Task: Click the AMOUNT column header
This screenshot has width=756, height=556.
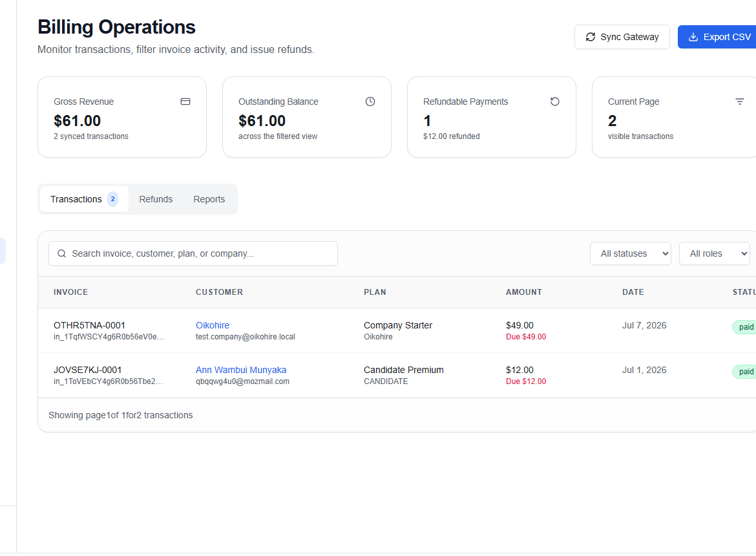Action: [x=524, y=292]
